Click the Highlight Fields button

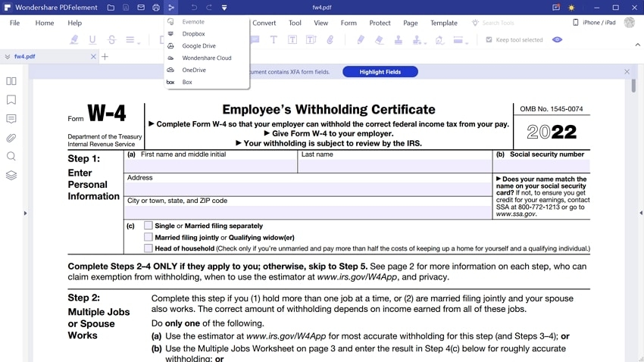[380, 72]
